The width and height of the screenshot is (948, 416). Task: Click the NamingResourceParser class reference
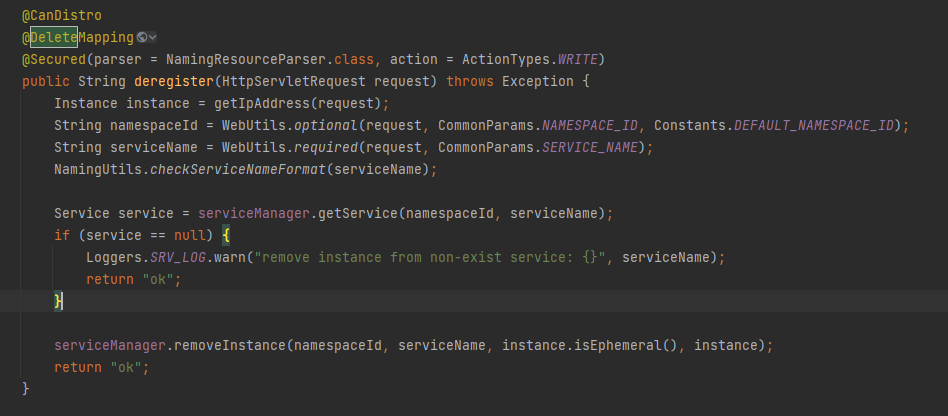tap(247, 60)
